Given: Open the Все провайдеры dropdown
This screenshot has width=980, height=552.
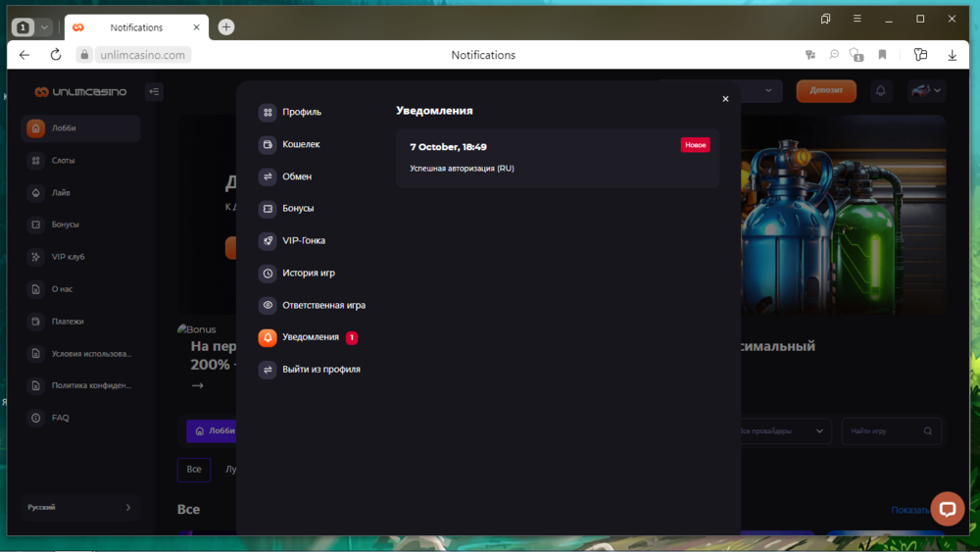Looking at the screenshot, I should point(784,431).
